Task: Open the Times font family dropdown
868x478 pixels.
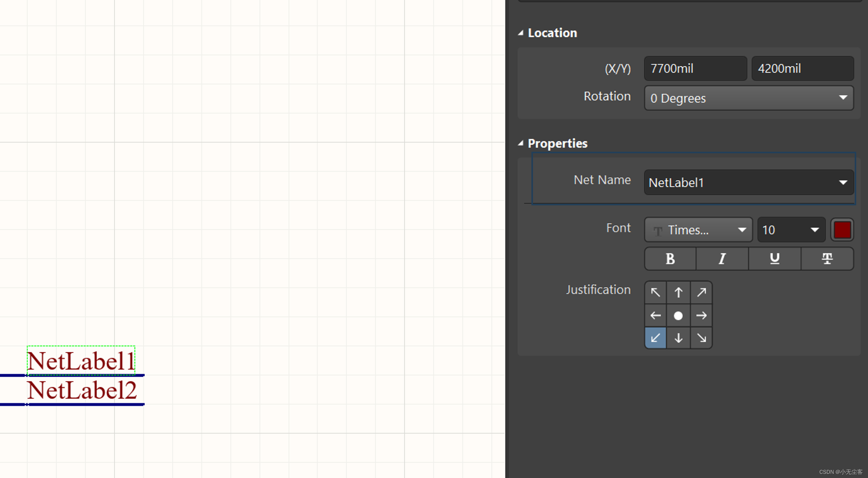Action: point(742,230)
